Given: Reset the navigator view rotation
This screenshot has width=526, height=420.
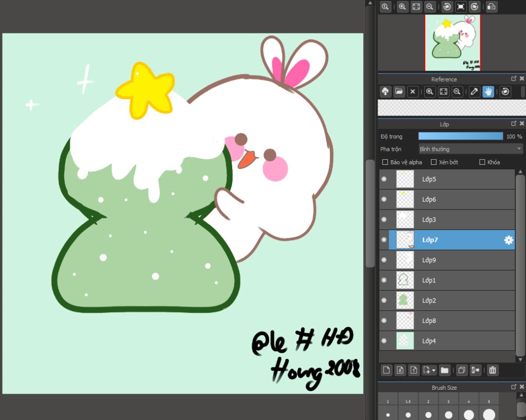Looking at the screenshot, I should tap(461, 7).
